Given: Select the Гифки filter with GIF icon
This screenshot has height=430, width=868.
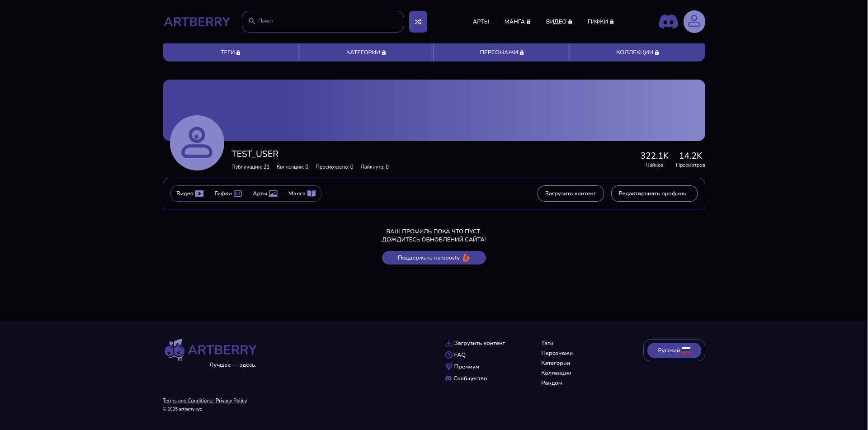Looking at the screenshot, I should coord(228,194).
